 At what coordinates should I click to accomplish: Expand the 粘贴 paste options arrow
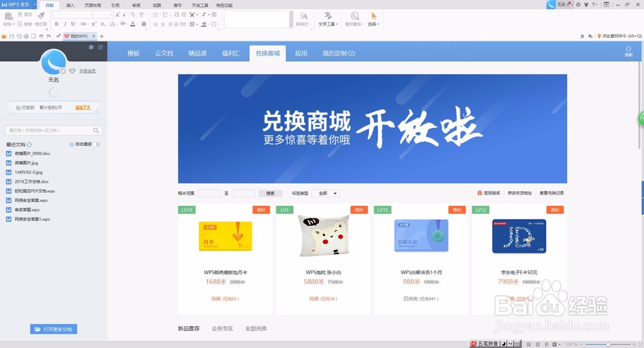(x=14, y=24)
